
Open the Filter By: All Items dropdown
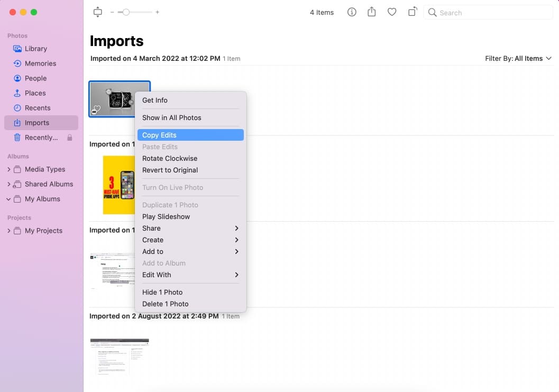pos(518,59)
